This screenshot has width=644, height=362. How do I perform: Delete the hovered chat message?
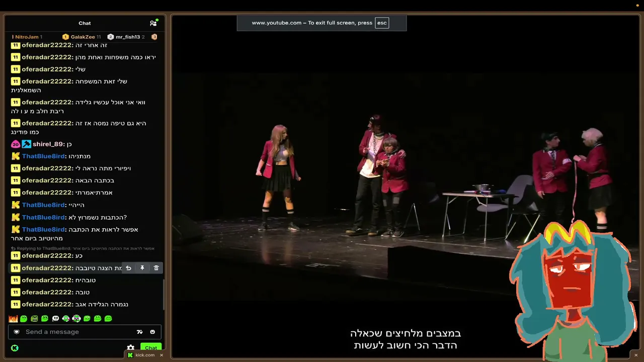[x=156, y=268]
